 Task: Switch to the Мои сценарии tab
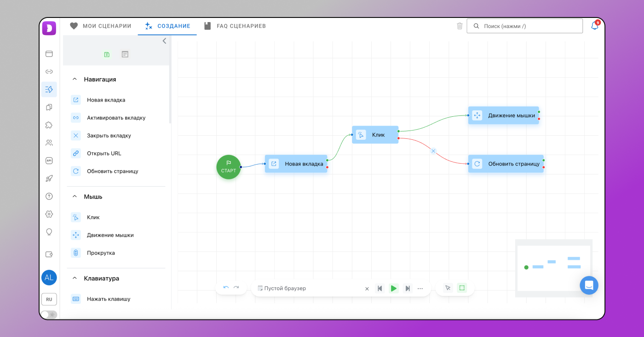point(101,26)
